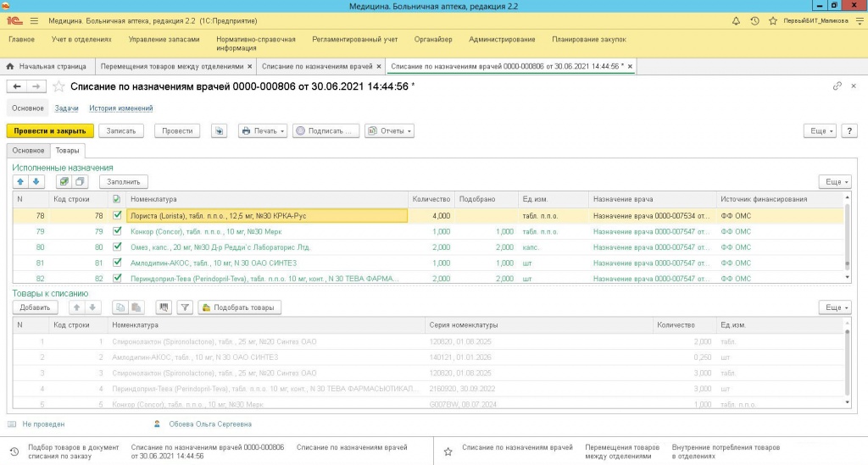
Task: Open История изменений link
Action: pyautogui.click(x=120, y=108)
